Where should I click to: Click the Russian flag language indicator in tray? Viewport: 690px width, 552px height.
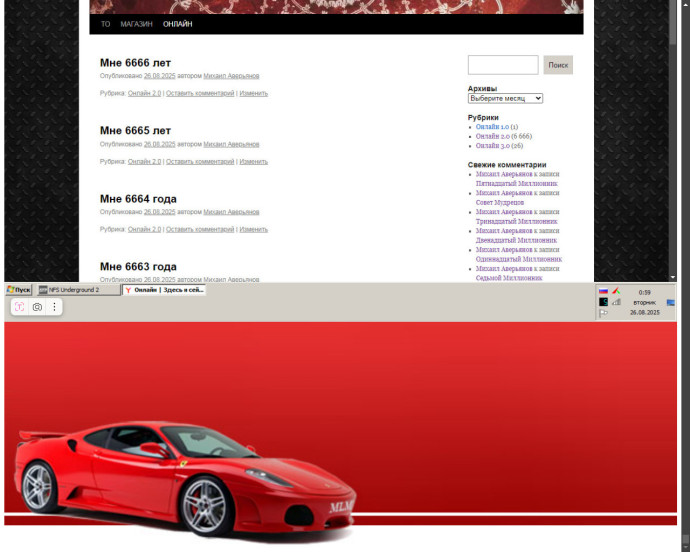tap(603, 291)
